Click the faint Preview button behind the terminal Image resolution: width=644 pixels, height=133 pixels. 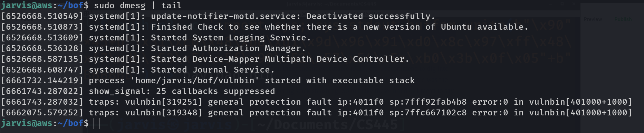click(x=593, y=19)
